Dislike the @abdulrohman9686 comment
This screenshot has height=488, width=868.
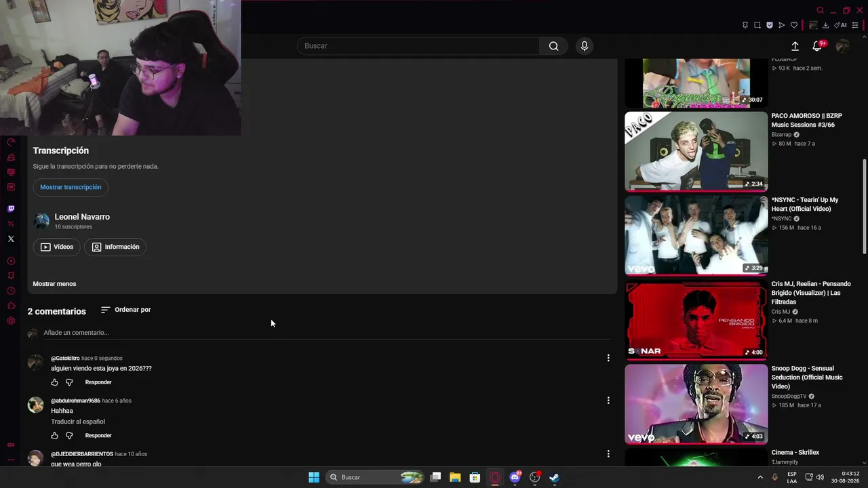69,436
